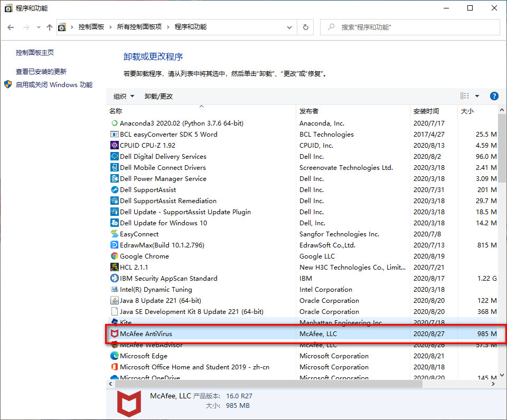The height and width of the screenshot is (420, 507).
Task: Click the HCL 2.1.1 icon
Action: click(x=114, y=267)
